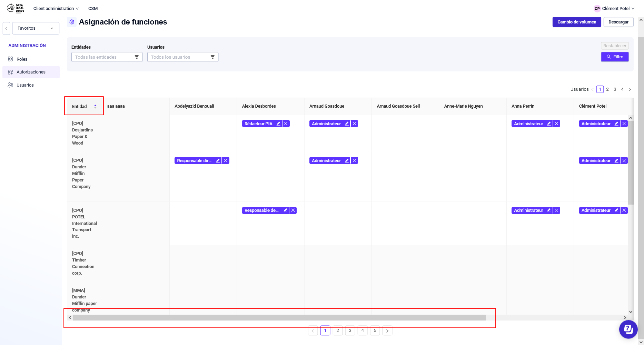644x345 pixels.
Task: Open the Data Legal Drive logo home
Action: pyautogui.click(x=16, y=8)
